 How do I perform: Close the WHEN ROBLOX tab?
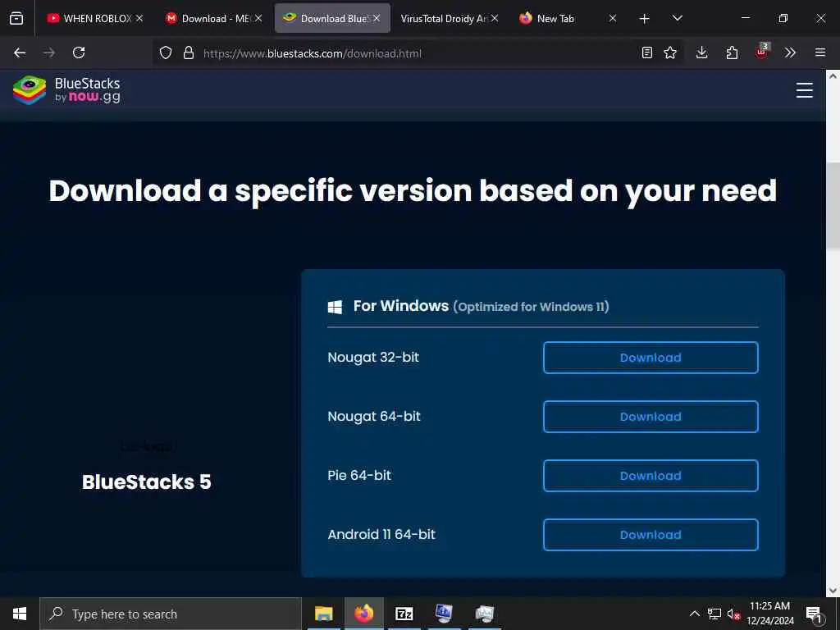(139, 18)
